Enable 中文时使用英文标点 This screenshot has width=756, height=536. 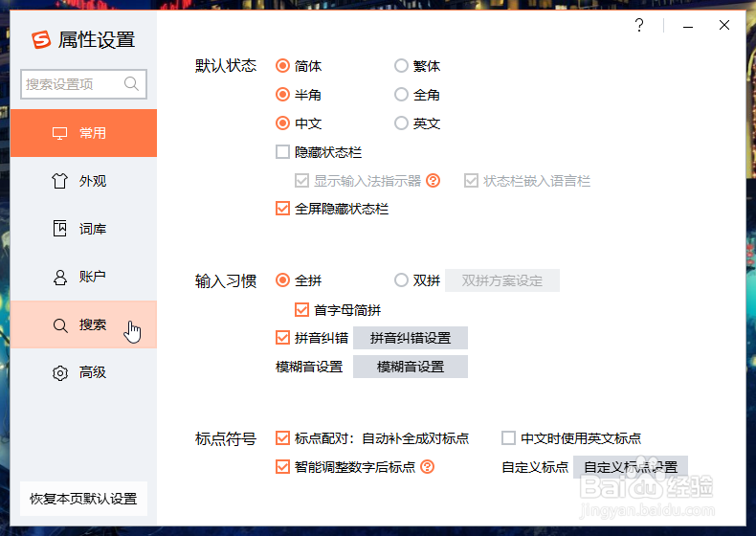click(509, 438)
